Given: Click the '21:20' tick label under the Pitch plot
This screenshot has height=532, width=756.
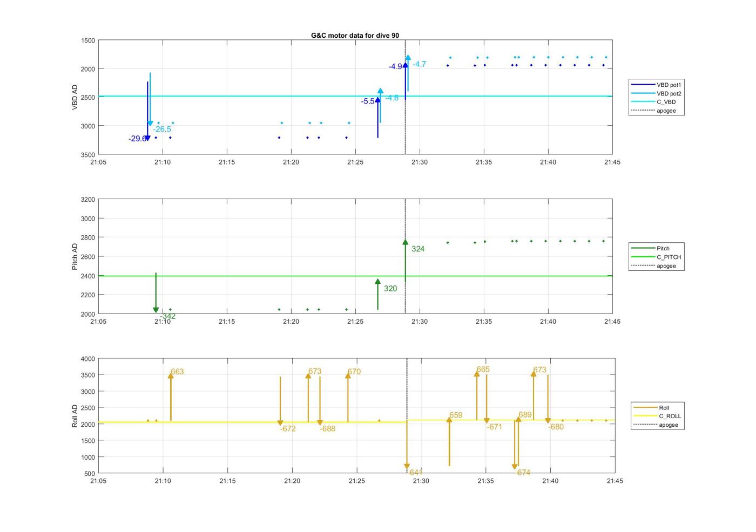Looking at the screenshot, I should click(x=291, y=322).
